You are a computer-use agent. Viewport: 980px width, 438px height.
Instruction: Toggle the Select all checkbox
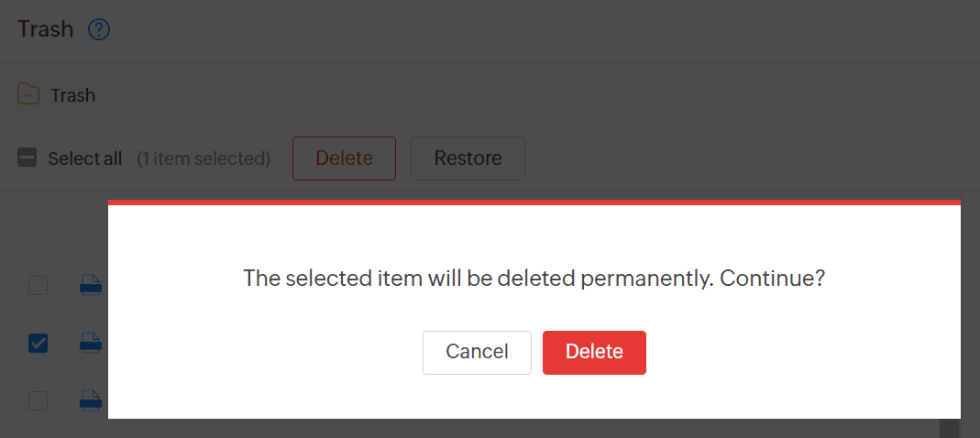click(28, 159)
